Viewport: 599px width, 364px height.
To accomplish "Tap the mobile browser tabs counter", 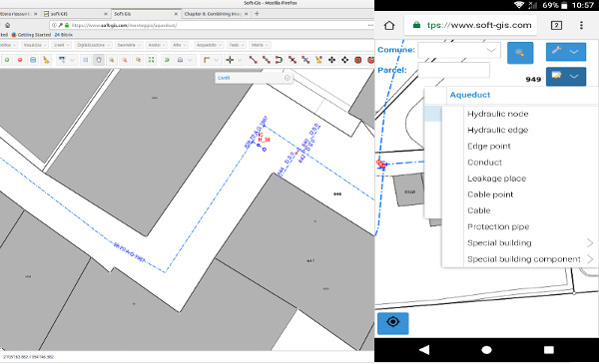I will coord(556,25).
